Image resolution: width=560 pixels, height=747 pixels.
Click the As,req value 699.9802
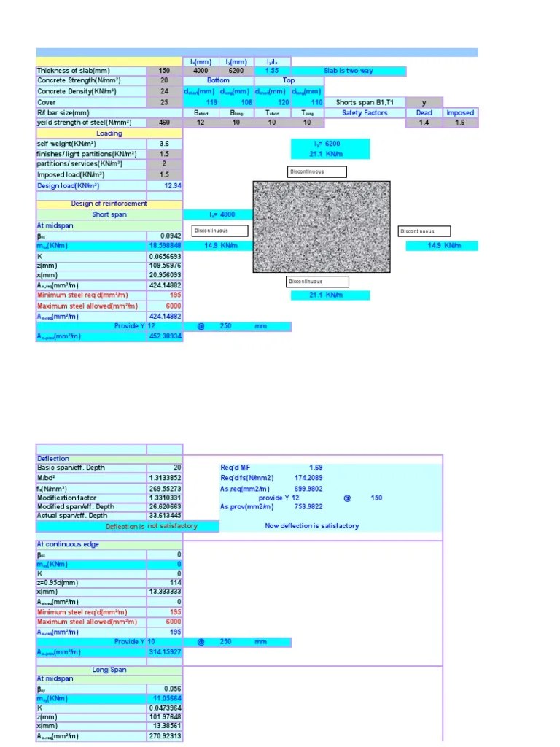pos(308,489)
